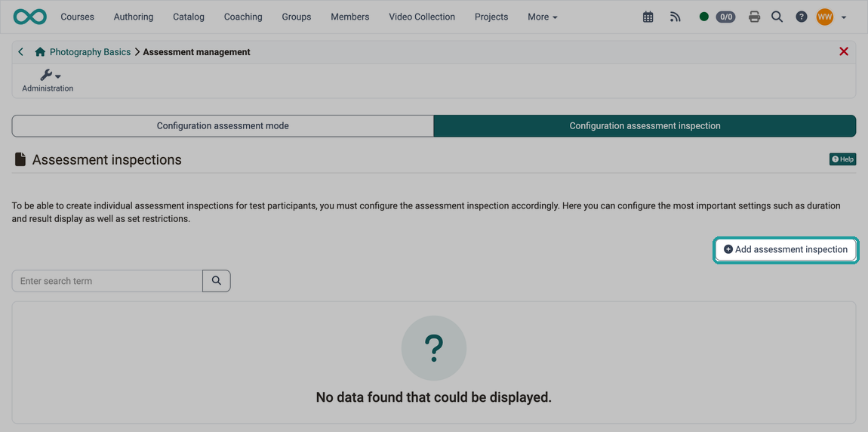Click the Help button
Screen dimensions: 868x432
(842, 159)
